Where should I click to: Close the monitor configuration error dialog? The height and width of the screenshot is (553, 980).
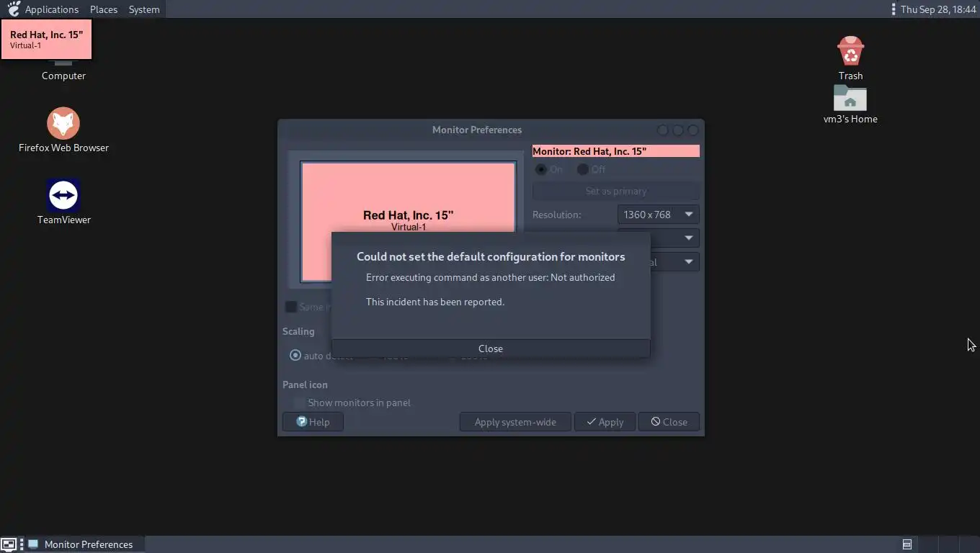[x=491, y=349]
